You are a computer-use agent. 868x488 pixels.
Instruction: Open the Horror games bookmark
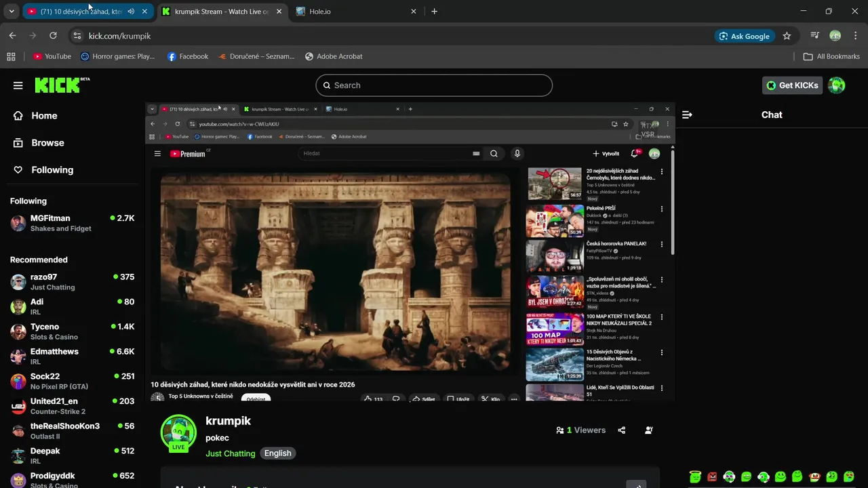point(118,57)
